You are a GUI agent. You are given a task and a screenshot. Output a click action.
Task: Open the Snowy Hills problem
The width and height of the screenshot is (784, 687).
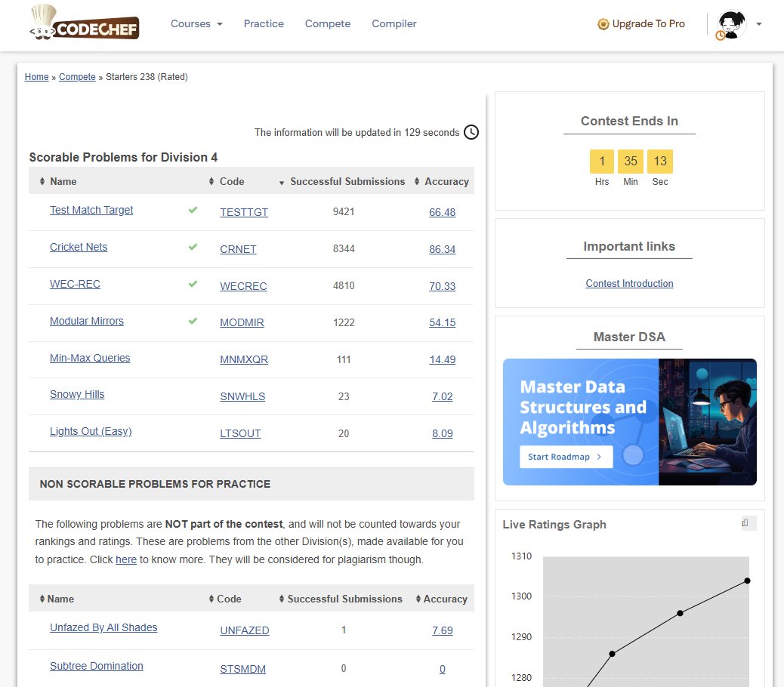[77, 395]
